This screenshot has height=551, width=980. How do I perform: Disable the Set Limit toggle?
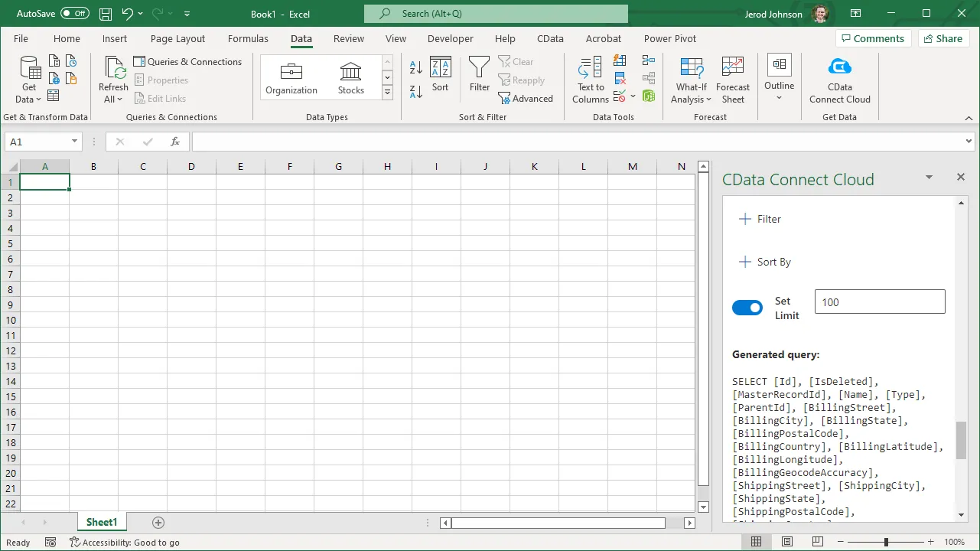(747, 307)
